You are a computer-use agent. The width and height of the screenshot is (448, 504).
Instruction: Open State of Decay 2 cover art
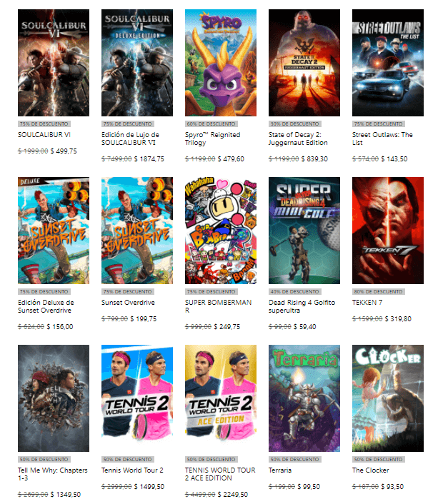[304, 63]
